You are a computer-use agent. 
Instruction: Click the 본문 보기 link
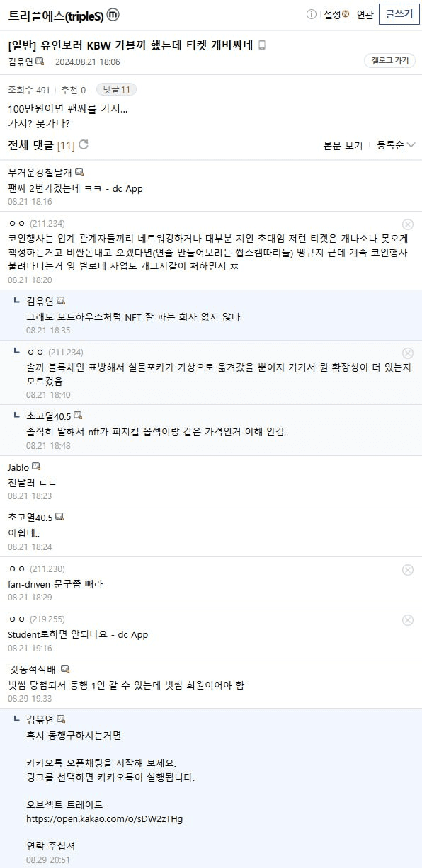pyautogui.click(x=343, y=145)
